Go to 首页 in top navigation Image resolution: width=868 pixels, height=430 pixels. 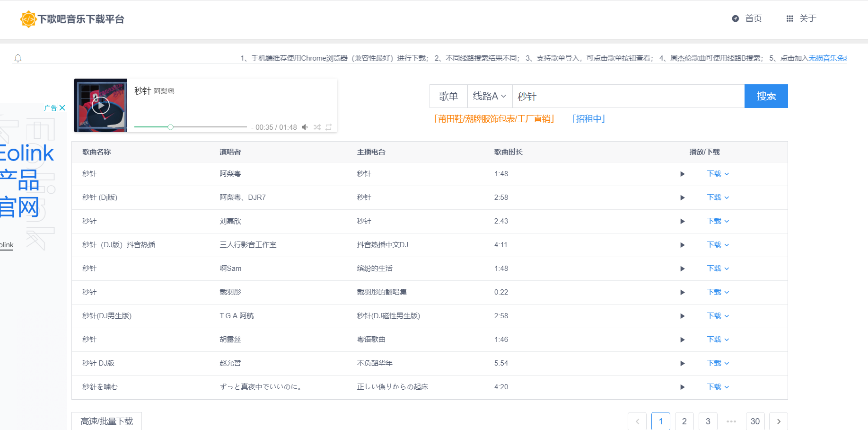747,18
